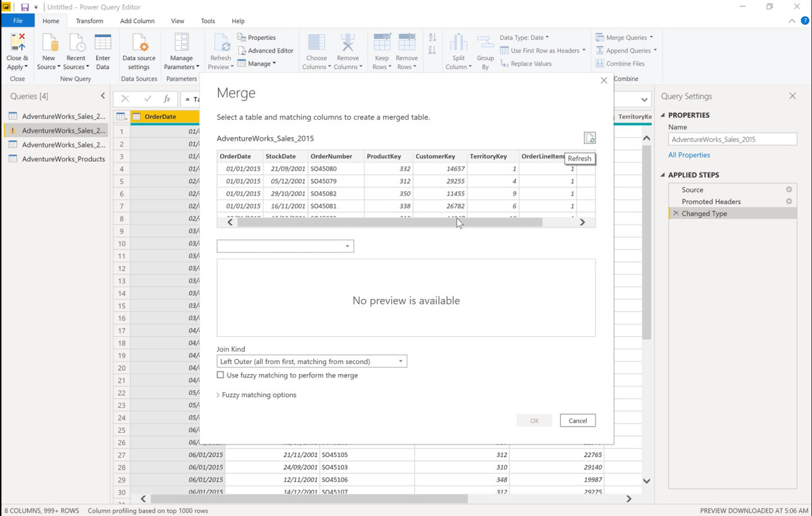Click the Replace Values icon
The width and height of the screenshot is (812, 516).
526,63
